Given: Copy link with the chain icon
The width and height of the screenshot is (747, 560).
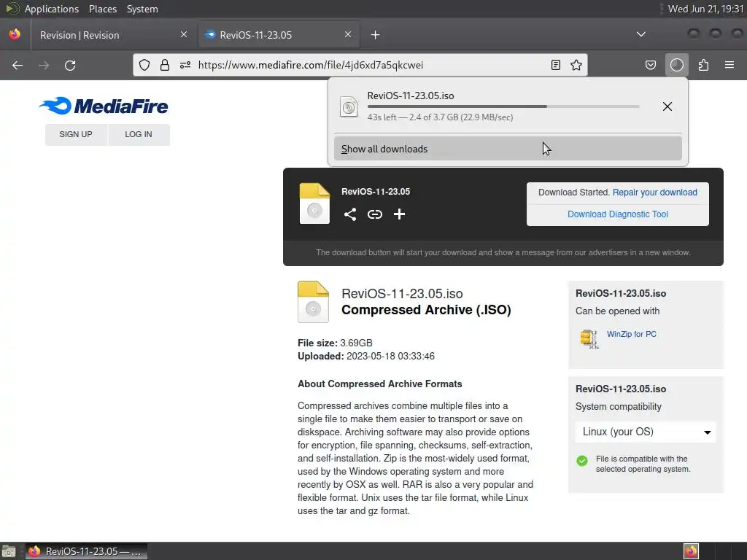Looking at the screenshot, I should [375, 214].
